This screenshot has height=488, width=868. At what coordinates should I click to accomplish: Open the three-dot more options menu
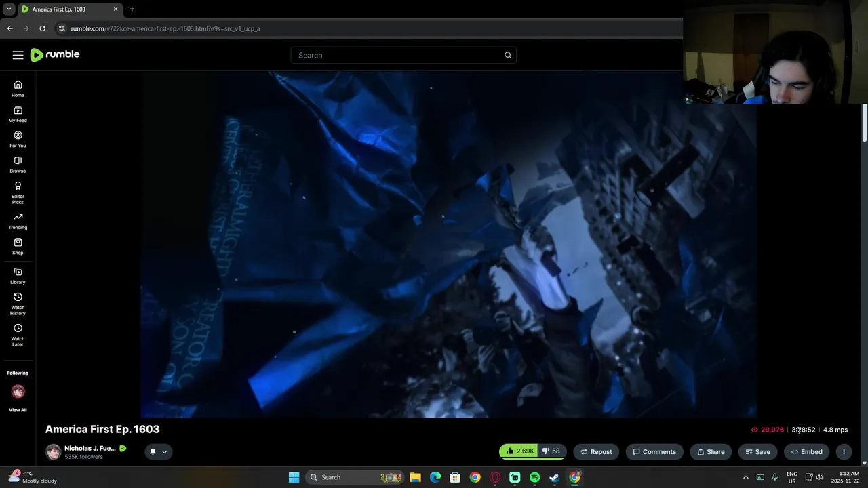coord(844,451)
